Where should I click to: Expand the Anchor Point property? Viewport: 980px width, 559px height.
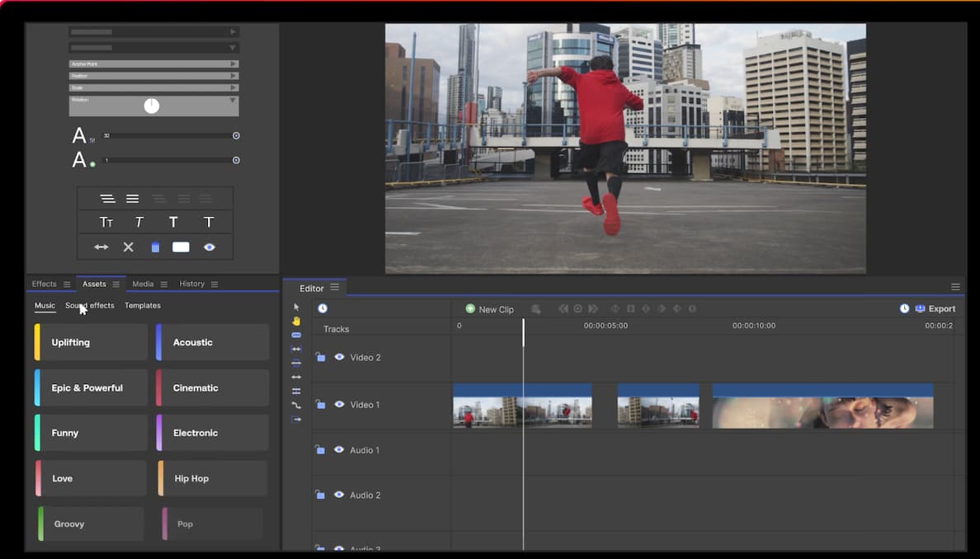click(233, 63)
